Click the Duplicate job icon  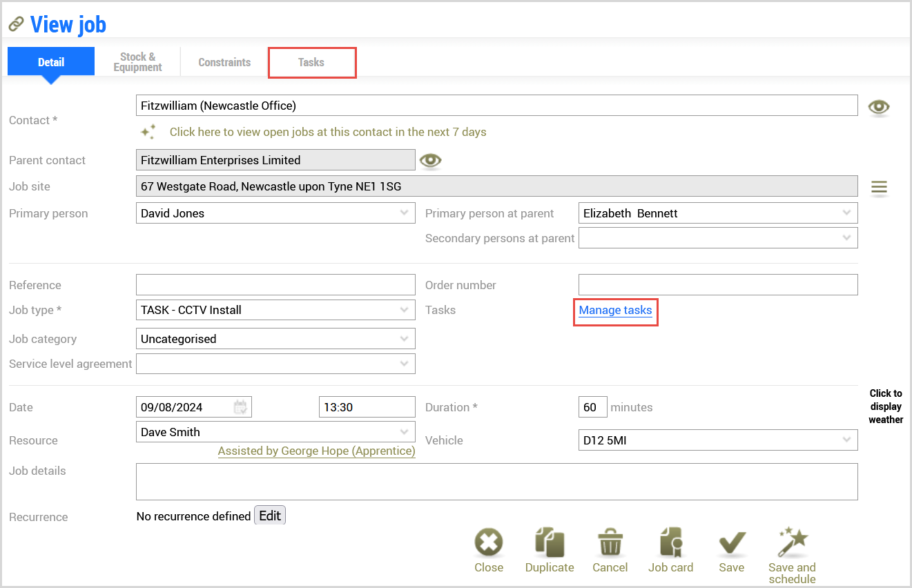550,543
